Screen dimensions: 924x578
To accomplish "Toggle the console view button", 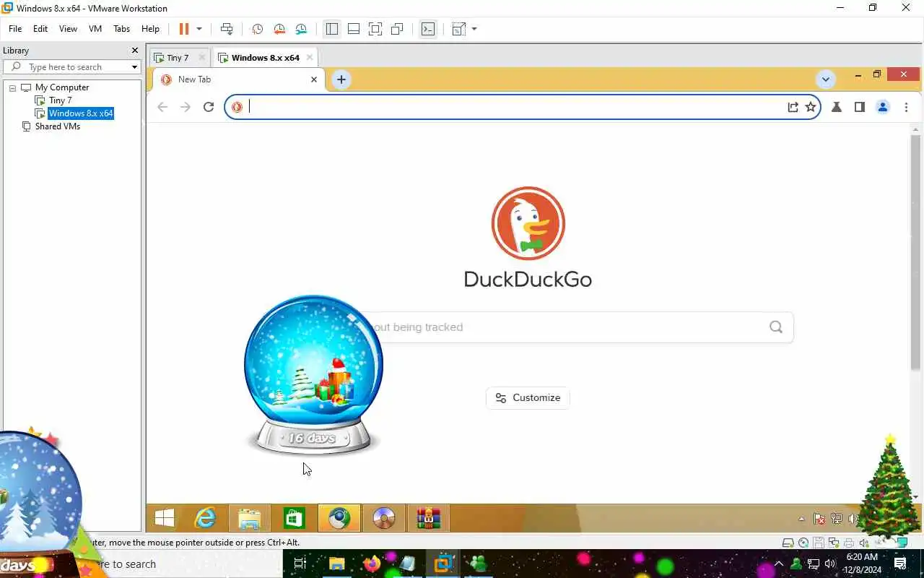I will tap(428, 29).
